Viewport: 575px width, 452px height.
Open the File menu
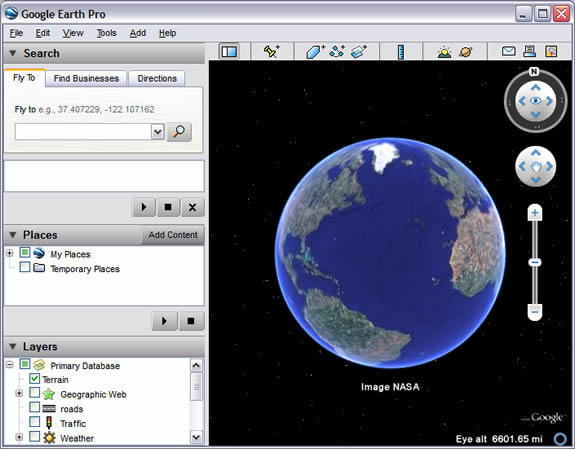[x=16, y=33]
